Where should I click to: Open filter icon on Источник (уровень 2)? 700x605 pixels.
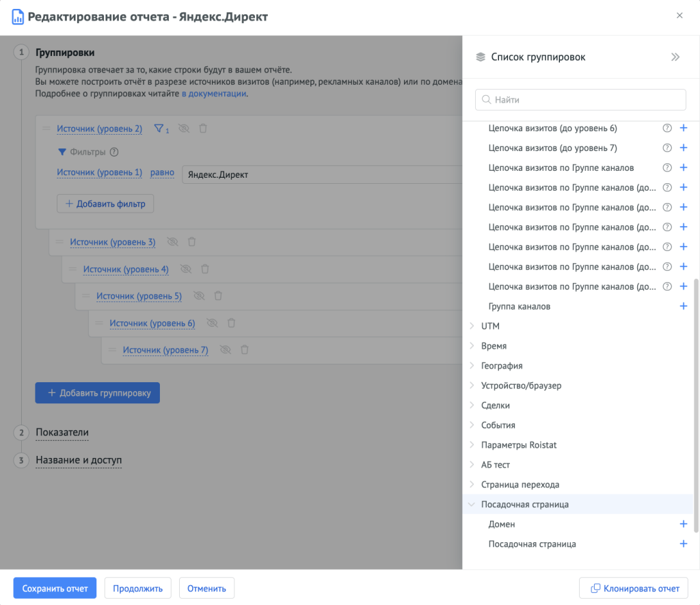tap(160, 129)
